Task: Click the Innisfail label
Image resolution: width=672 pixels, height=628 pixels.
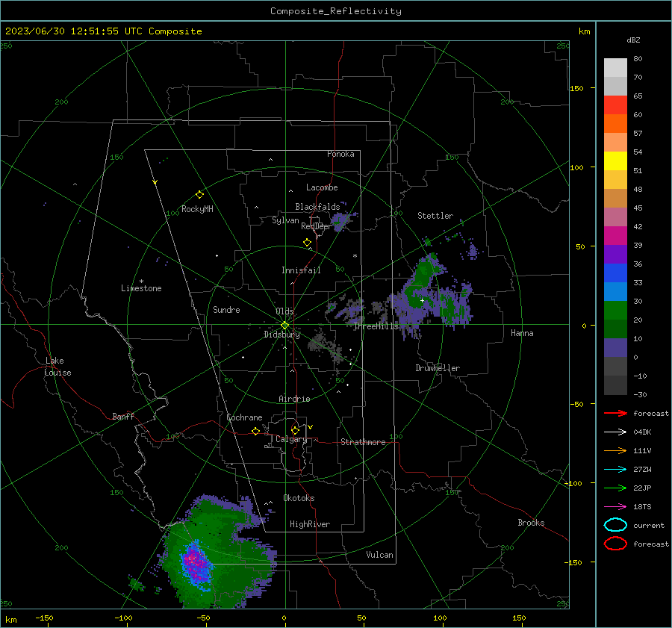Action: (x=301, y=270)
